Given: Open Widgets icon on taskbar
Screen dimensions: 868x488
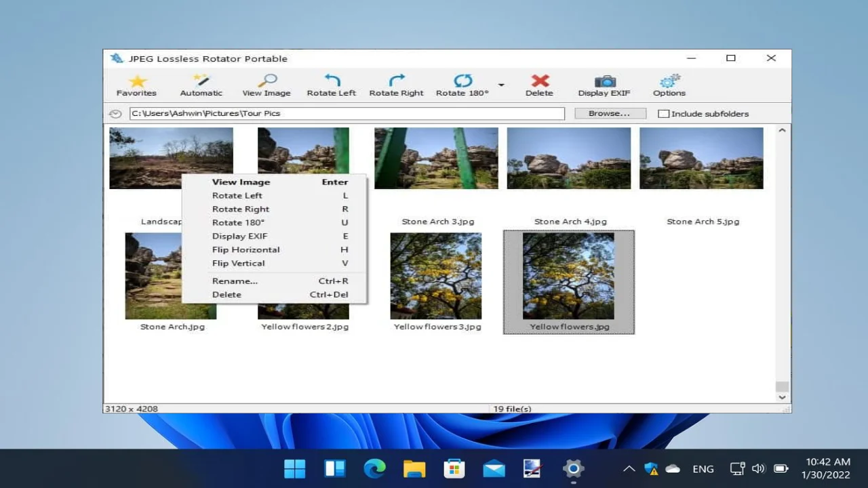Looking at the screenshot, I should coord(335,468).
